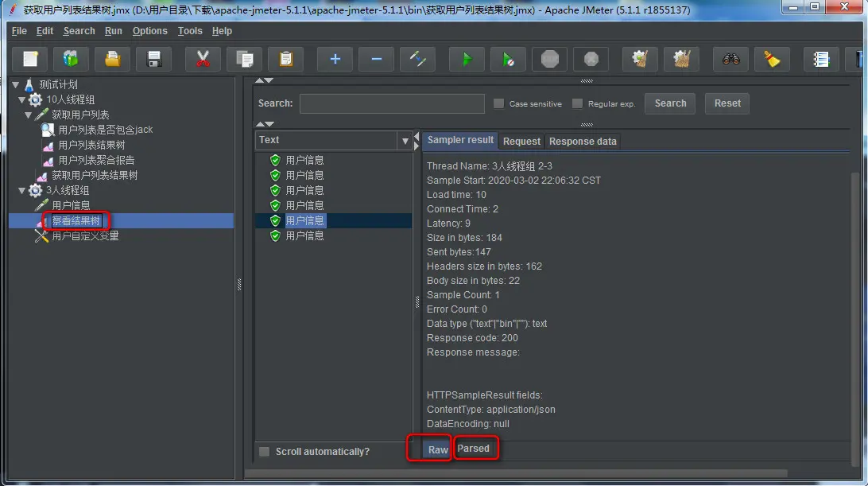Open the Search menu in menu bar
868x486 pixels.
tap(79, 31)
